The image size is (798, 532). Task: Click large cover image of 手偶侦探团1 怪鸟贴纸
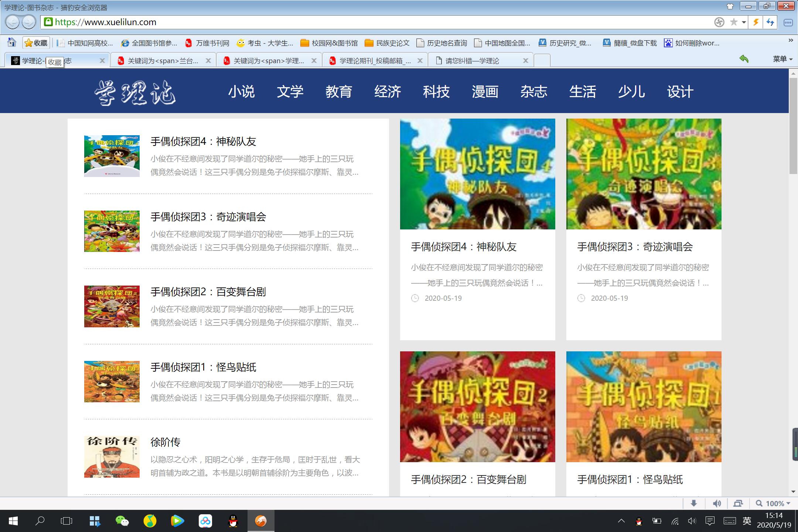point(644,407)
